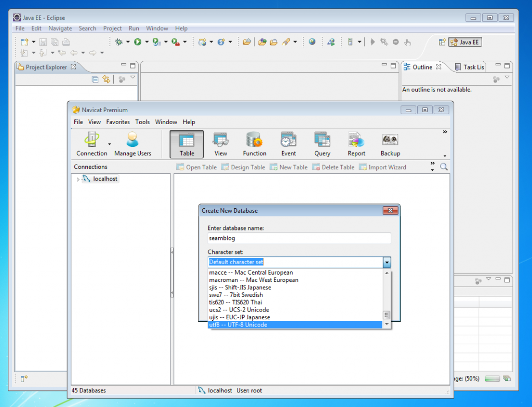Image resolution: width=532 pixels, height=407 pixels.
Task: Open Manage Users in Navicat
Action: pos(132,144)
